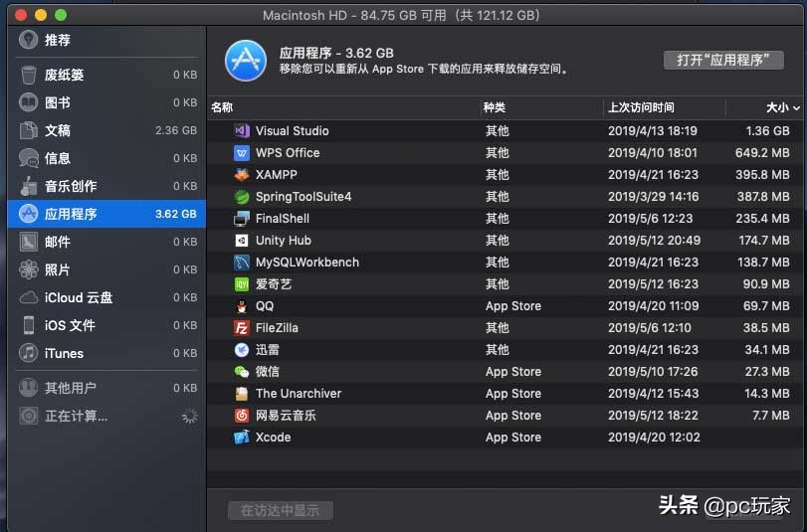Open the 推荐 sidebar section
This screenshot has width=807, height=532.
(x=107, y=40)
